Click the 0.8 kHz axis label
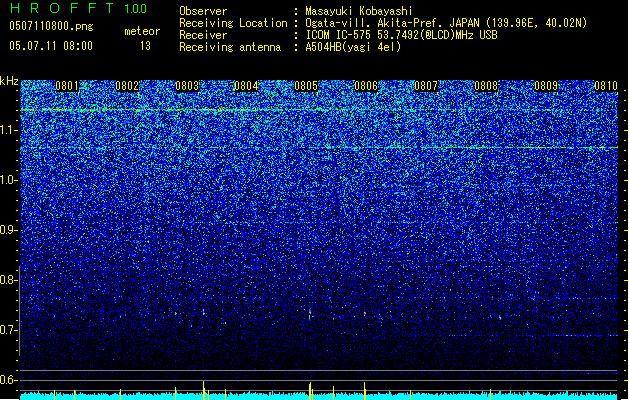 pyautogui.click(x=9, y=280)
